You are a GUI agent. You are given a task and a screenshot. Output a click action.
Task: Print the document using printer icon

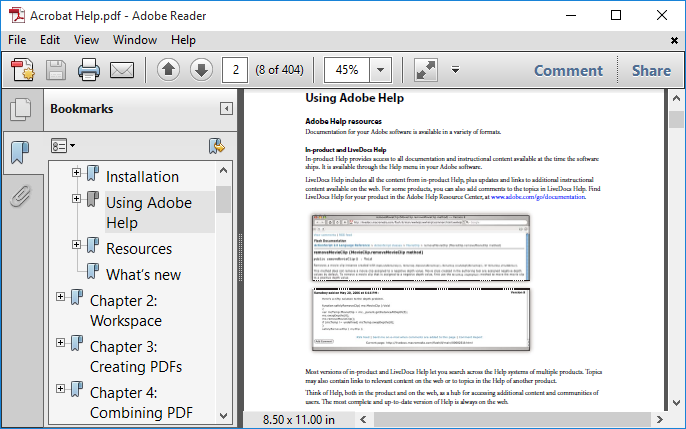tap(89, 70)
